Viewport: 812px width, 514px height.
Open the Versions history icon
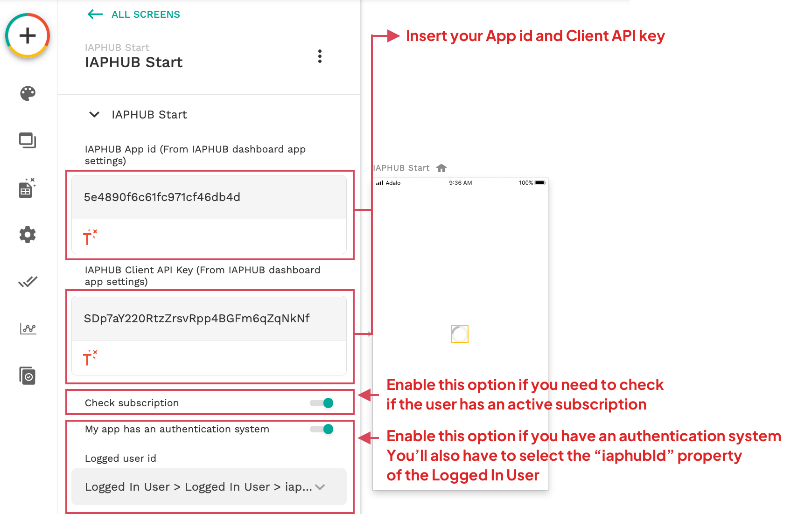click(28, 376)
